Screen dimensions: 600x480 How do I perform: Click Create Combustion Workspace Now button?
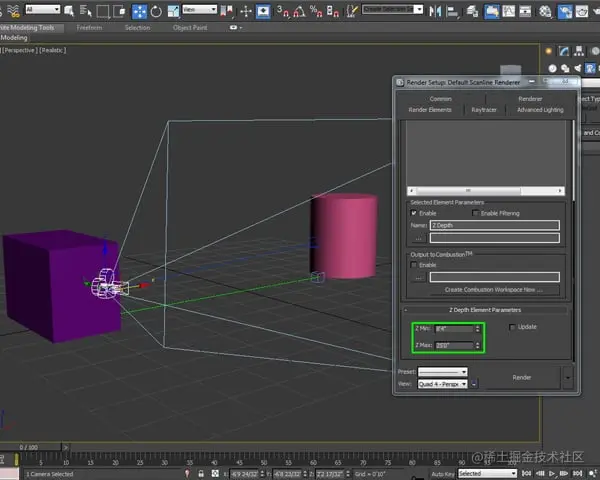pyautogui.click(x=494, y=290)
